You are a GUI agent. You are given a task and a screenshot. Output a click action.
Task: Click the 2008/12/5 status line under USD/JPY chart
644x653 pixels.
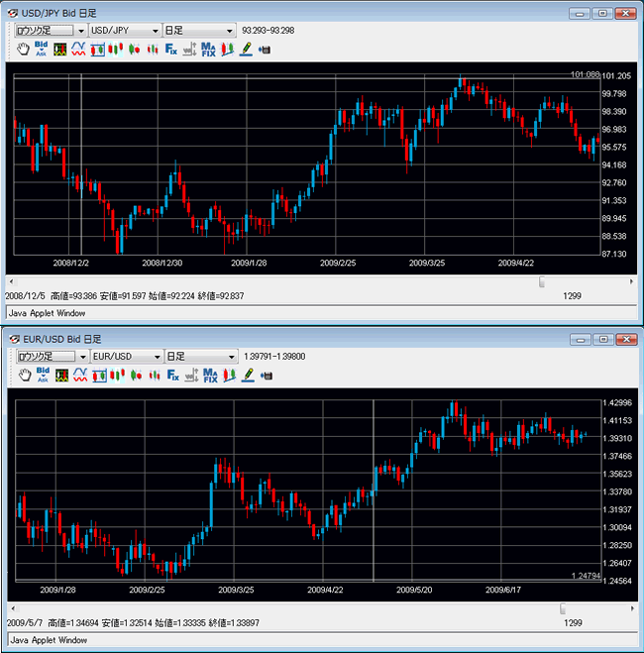coord(125,296)
